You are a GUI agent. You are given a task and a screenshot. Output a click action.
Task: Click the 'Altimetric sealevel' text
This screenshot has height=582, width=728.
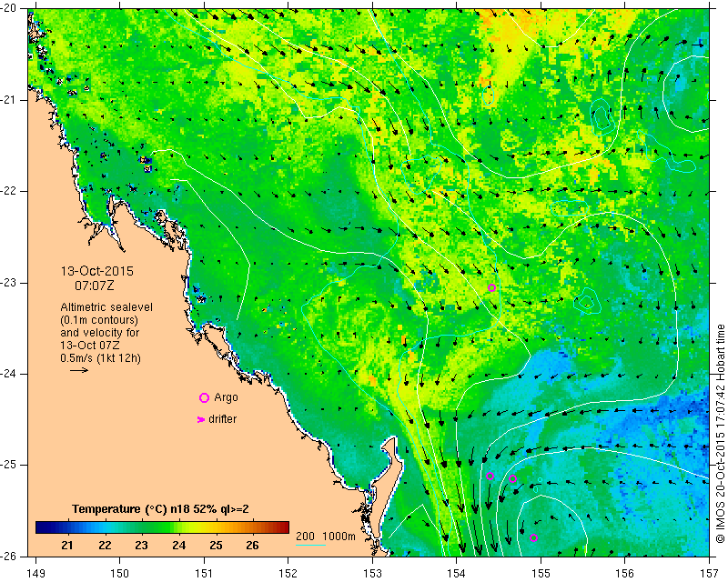pos(106,307)
